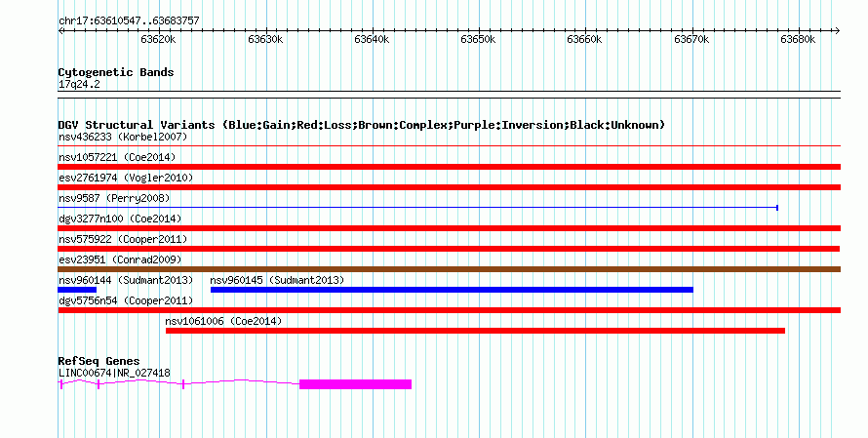Image resolution: width=868 pixels, height=438 pixels.
Task: Click the nsv575922 (Cooper2011) label
Action: pos(123,239)
